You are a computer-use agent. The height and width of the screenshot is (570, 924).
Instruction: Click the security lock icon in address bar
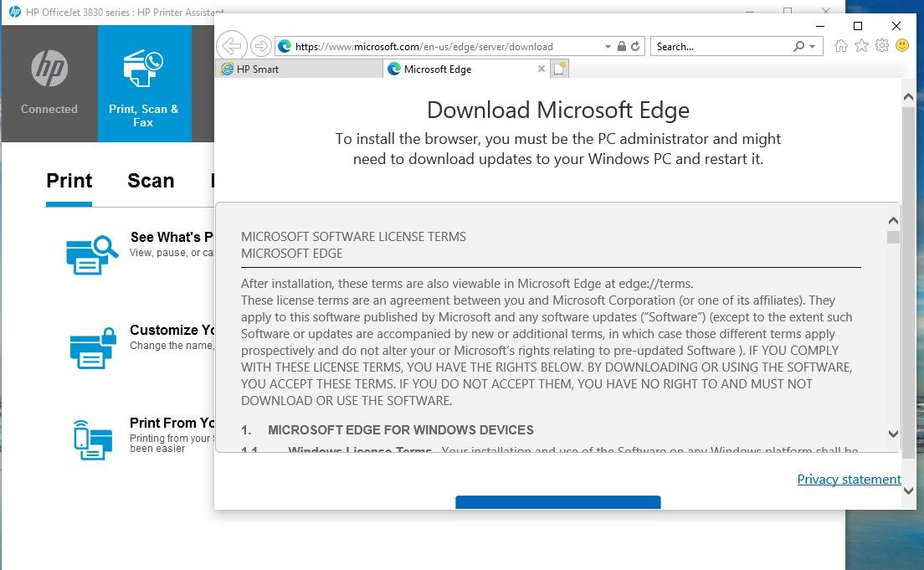tap(622, 46)
